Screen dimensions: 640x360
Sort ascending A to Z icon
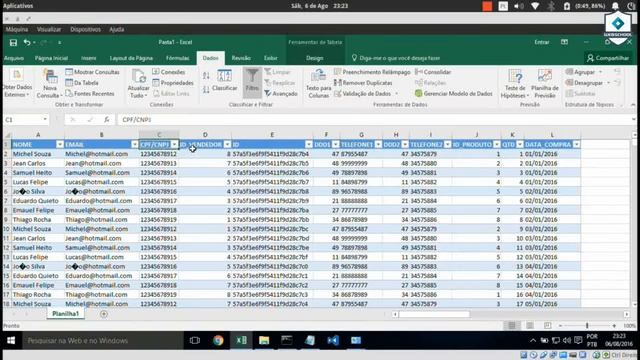206,76
